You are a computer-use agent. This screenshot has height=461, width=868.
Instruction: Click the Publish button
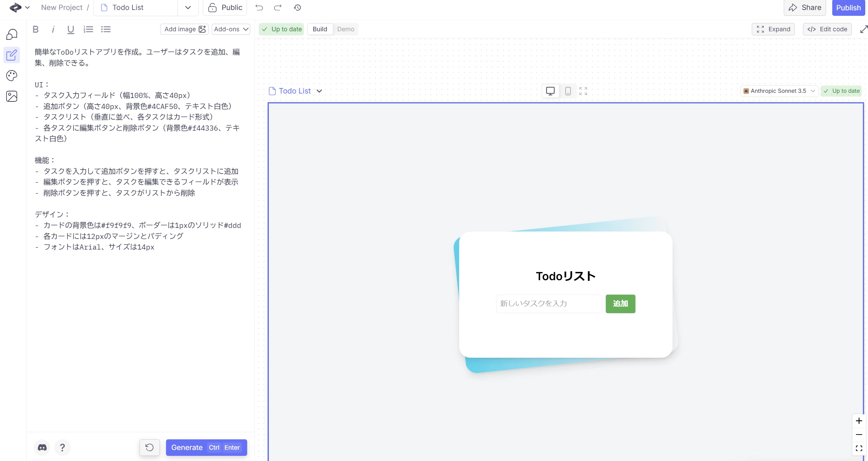848,8
